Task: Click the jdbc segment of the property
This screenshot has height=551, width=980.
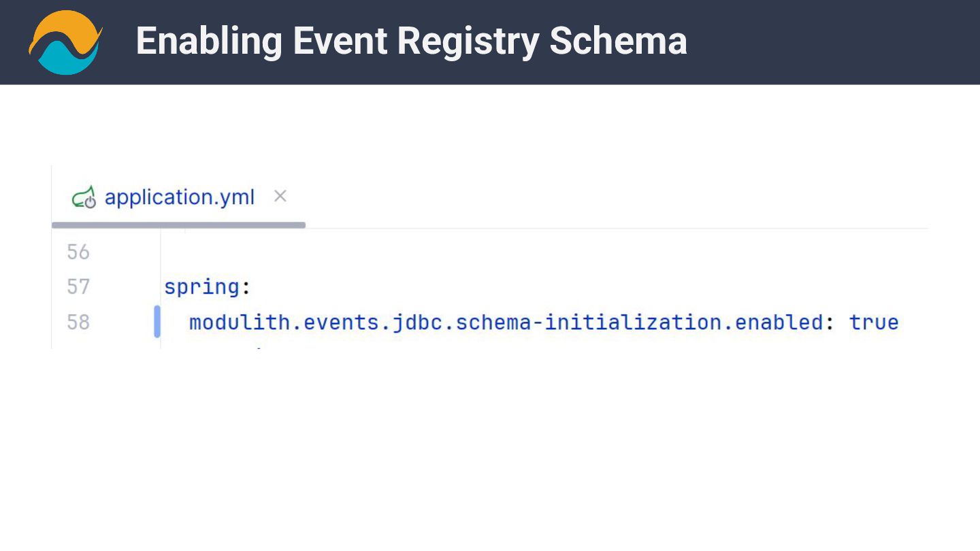Action: [x=416, y=322]
